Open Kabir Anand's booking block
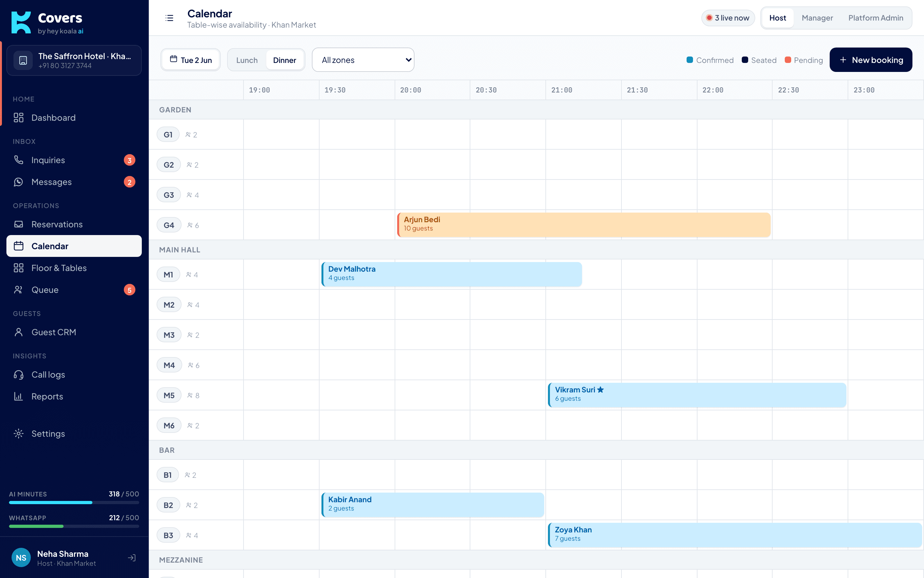924x578 pixels. [432, 504]
